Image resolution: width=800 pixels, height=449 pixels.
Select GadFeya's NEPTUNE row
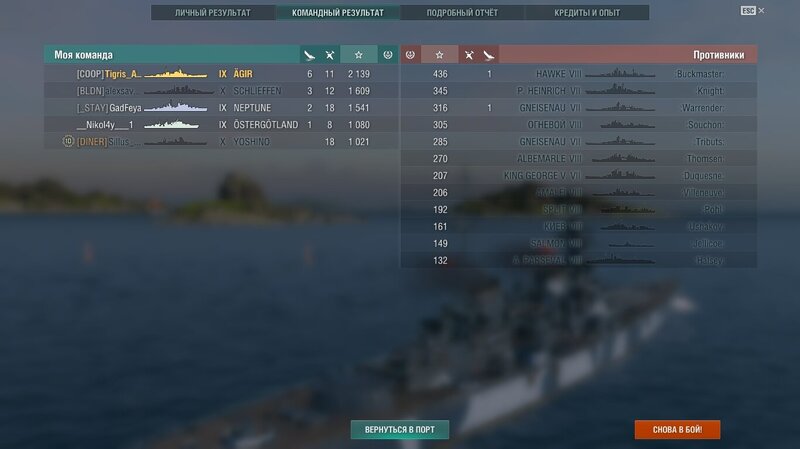tap(221, 108)
